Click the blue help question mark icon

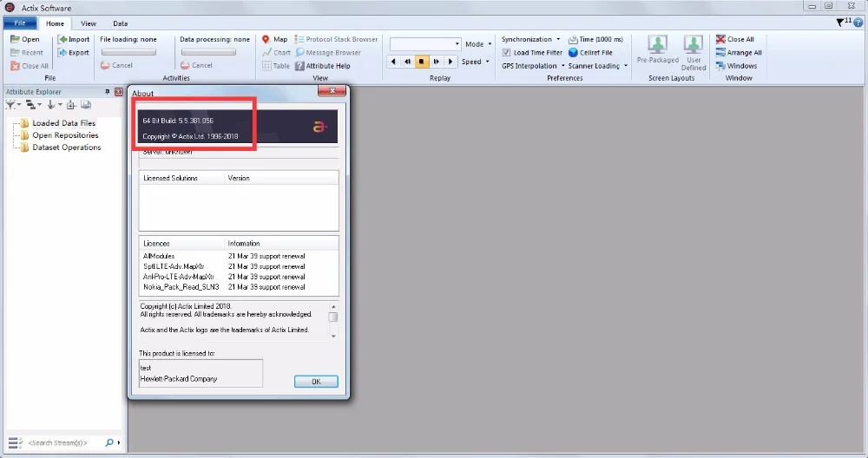tap(858, 23)
